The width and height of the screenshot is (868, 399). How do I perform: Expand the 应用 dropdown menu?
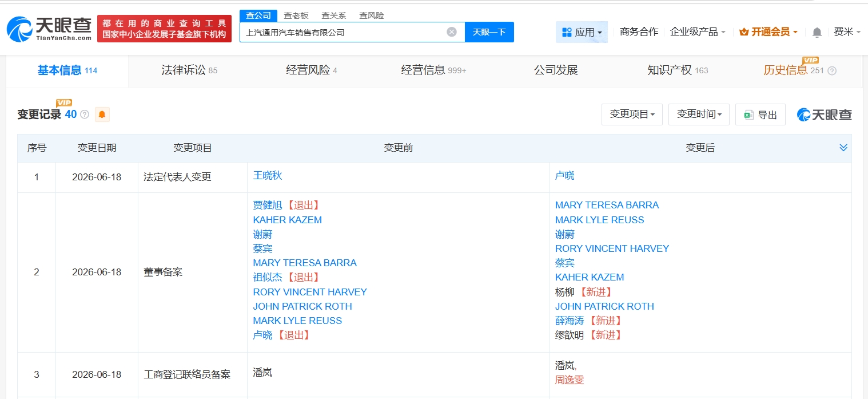click(x=582, y=32)
